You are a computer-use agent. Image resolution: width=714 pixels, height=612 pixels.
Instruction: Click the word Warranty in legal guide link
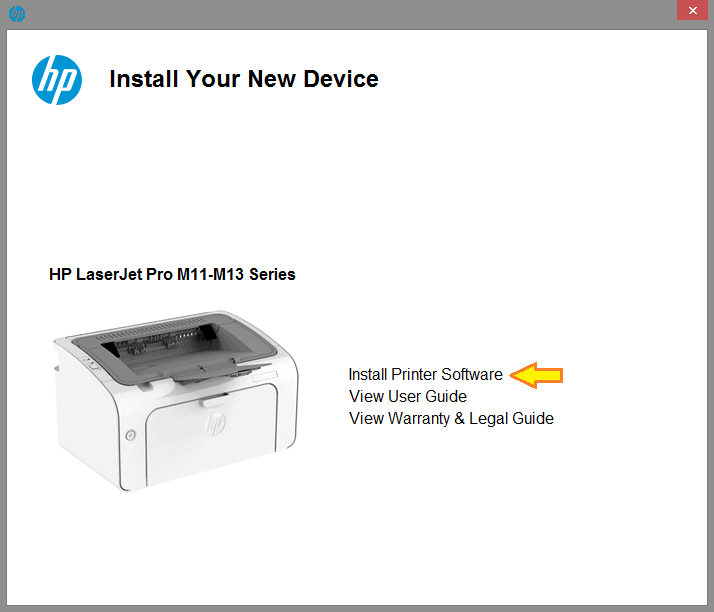pyautogui.click(x=419, y=418)
